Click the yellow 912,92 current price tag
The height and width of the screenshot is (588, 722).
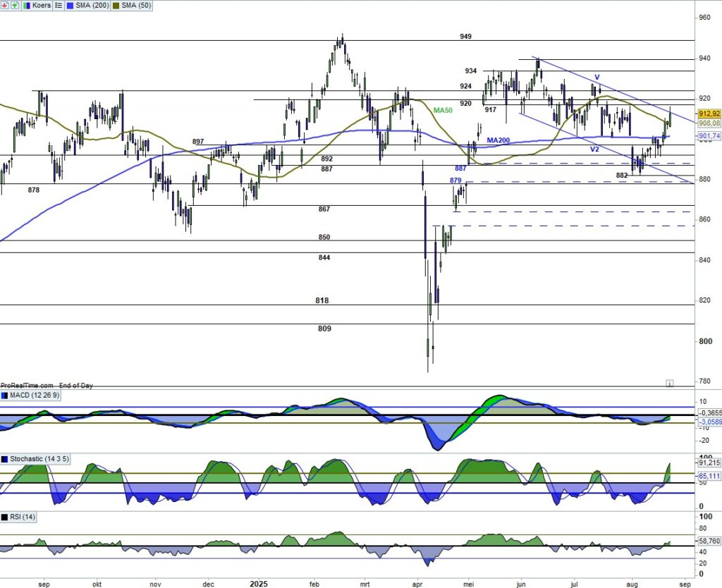(x=709, y=114)
